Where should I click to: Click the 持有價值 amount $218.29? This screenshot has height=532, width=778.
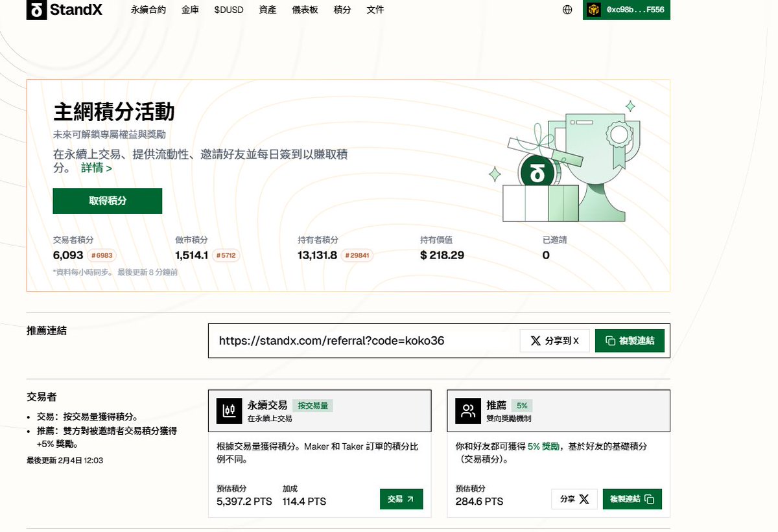point(442,255)
